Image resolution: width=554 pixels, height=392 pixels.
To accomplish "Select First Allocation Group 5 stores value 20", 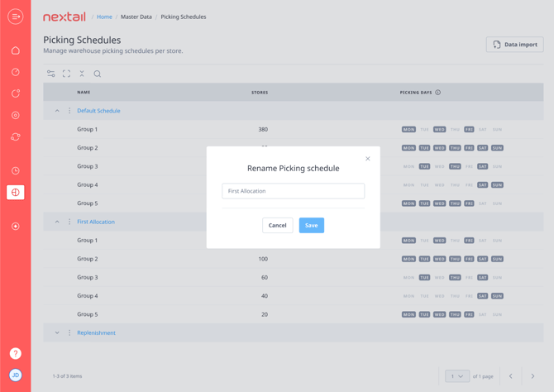I will pyautogui.click(x=265, y=314).
